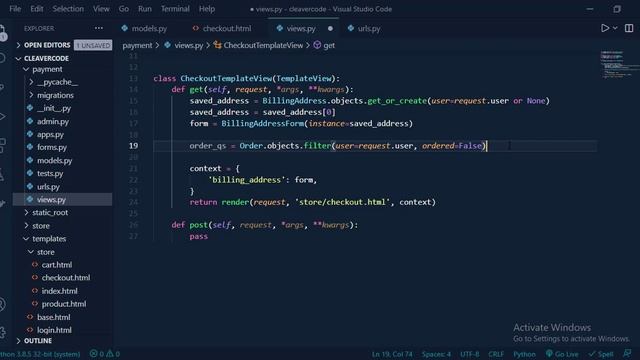Click CheckoutTemplateView breadcrumb item
640x360 pixels.
click(263, 45)
